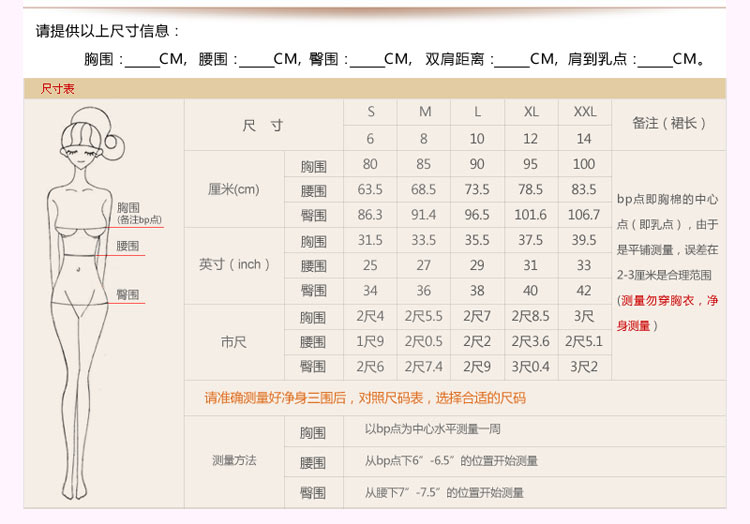Click the 臀围 label beside the figure
The height and width of the screenshot is (524, 750).
pos(127,295)
